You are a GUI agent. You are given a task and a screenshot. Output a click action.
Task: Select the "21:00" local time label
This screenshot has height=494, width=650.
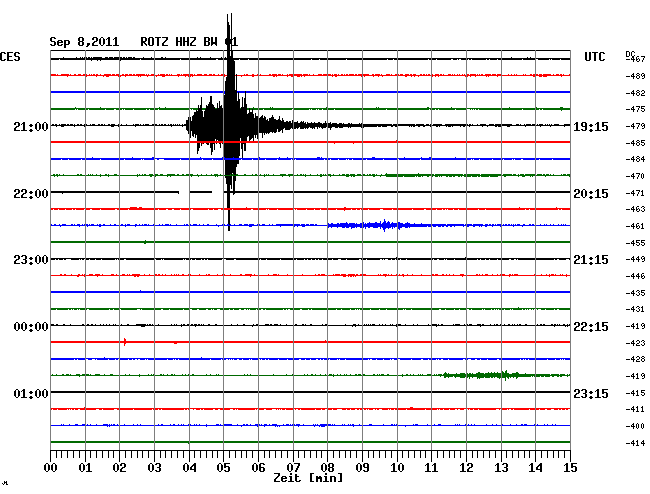[x=31, y=126]
